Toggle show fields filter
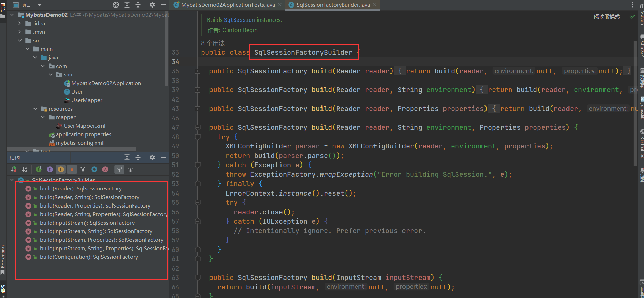 [61, 169]
